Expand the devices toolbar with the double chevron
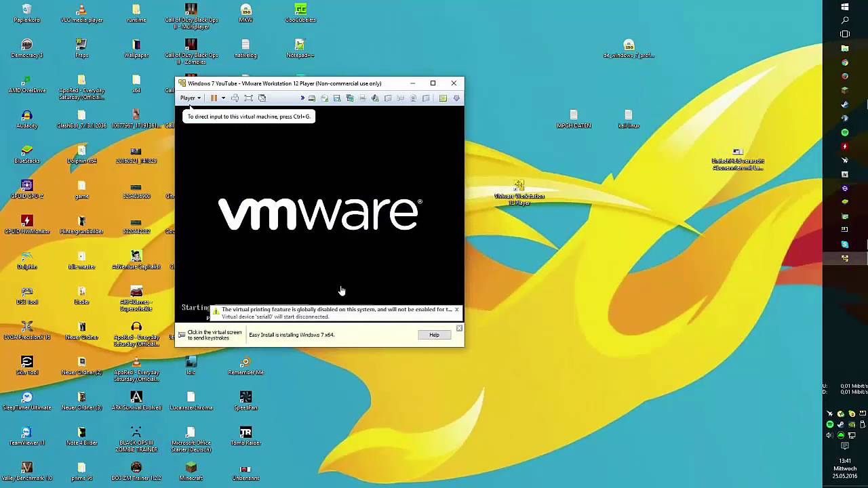Image resolution: width=868 pixels, height=488 pixels. pos(302,98)
